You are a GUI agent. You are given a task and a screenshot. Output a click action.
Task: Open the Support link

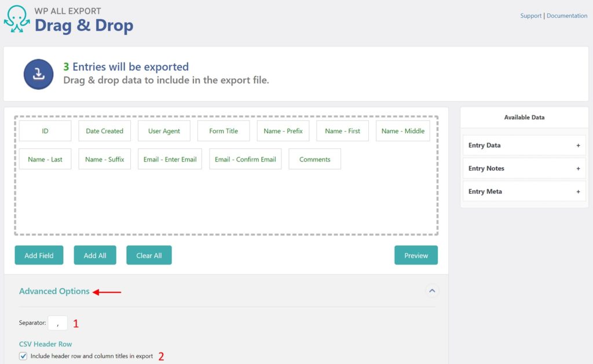coord(530,16)
